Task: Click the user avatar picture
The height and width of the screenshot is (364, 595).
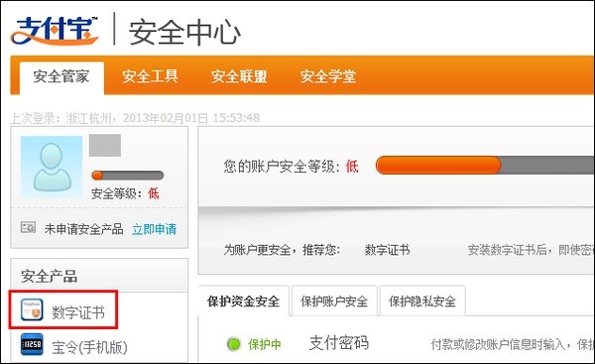Action: [x=52, y=167]
